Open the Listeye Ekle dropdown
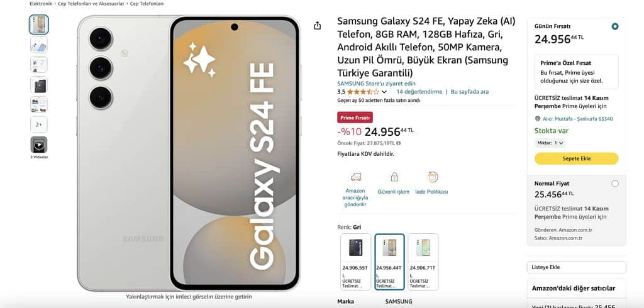The image size is (644, 308). 576,267
